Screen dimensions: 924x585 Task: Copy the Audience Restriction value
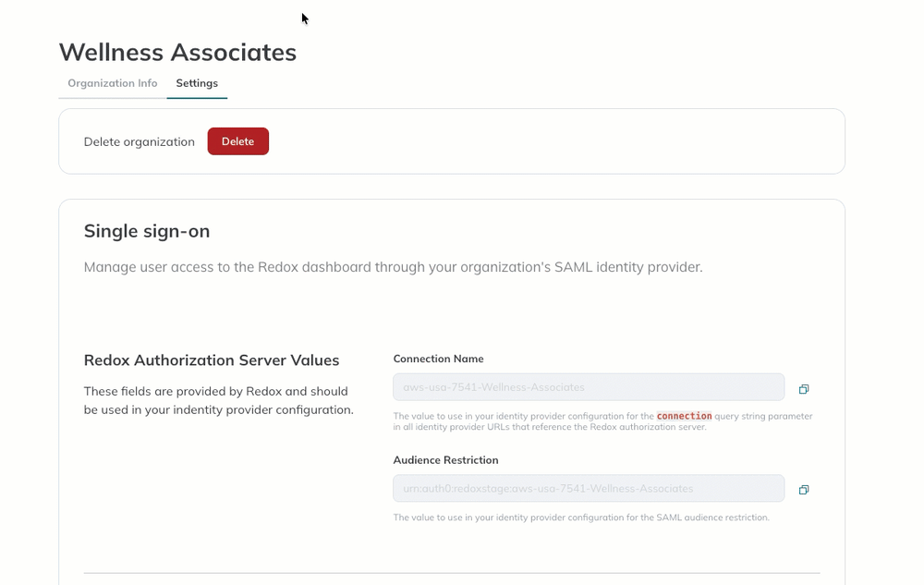803,490
